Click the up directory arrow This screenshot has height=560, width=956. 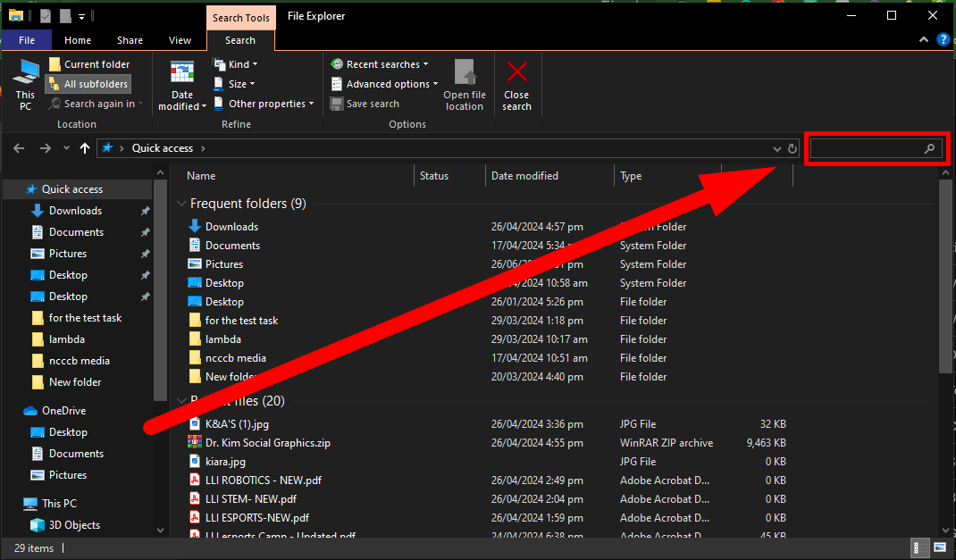pos(85,148)
